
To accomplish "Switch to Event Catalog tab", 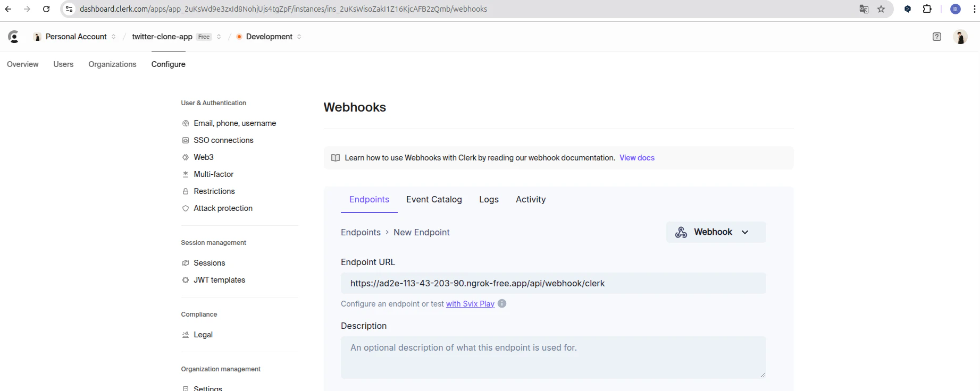I will 434,200.
